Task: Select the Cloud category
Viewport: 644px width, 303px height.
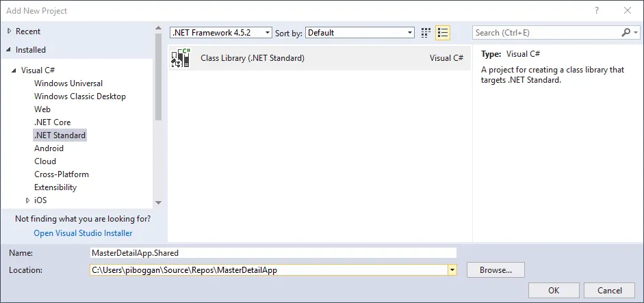Action: click(x=45, y=161)
